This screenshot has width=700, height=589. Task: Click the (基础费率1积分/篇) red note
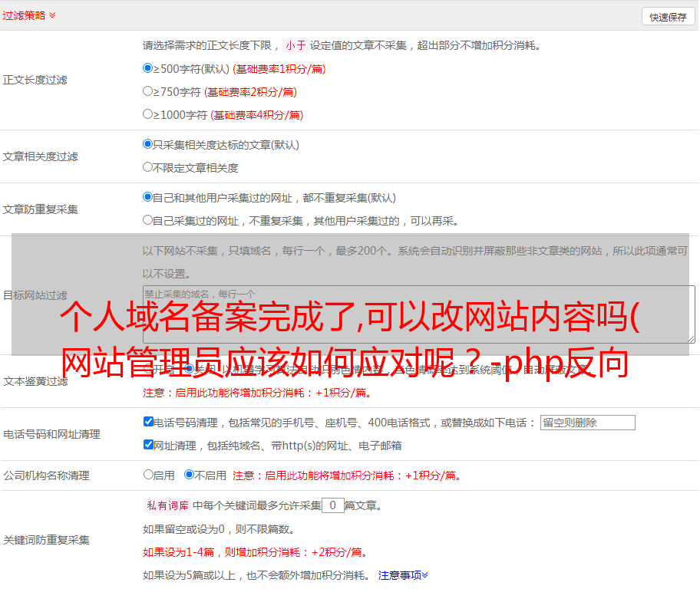pos(279,69)
